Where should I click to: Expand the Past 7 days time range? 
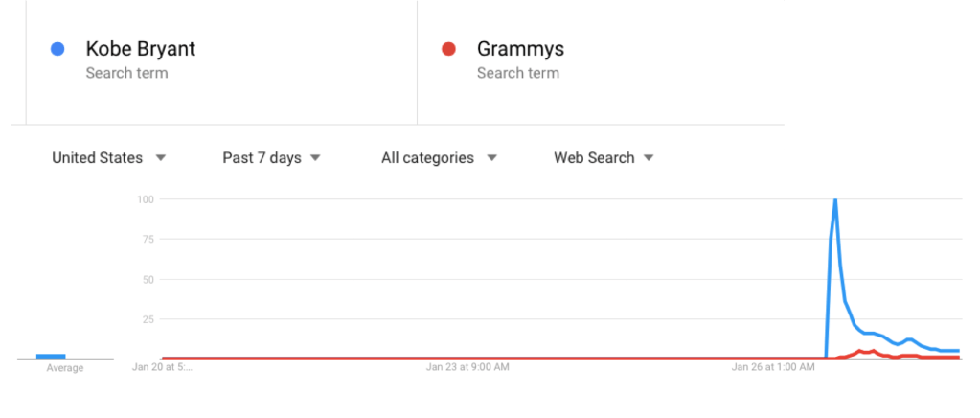(x=271, y=158)
